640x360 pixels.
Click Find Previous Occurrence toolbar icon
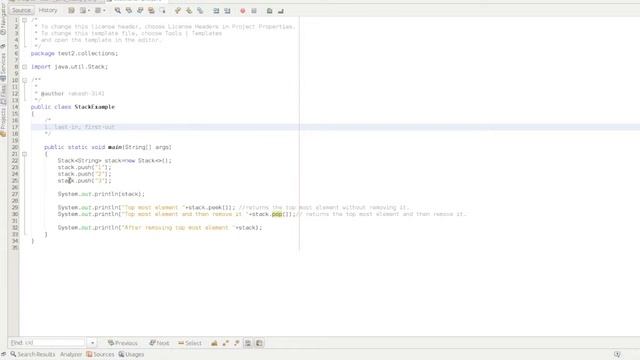(129, 11)
